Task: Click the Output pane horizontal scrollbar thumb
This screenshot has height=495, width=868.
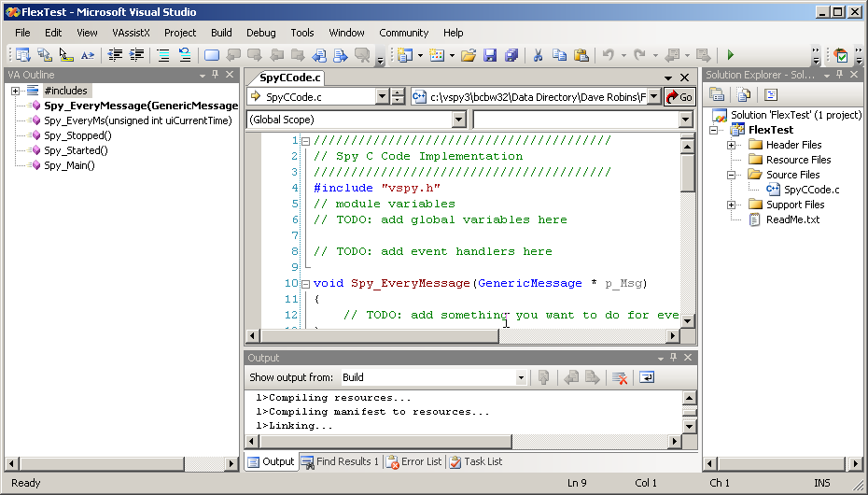Action: (385, 441)
